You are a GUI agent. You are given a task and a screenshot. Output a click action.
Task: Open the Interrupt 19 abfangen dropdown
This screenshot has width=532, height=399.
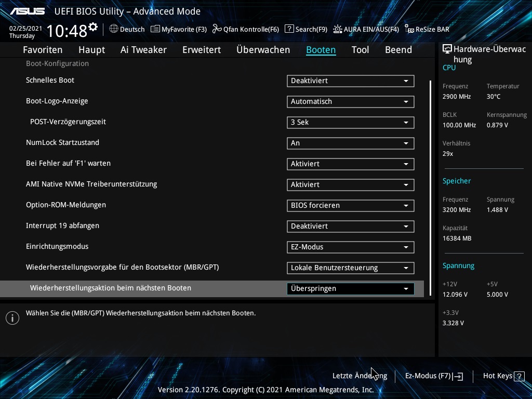point(351,226)
